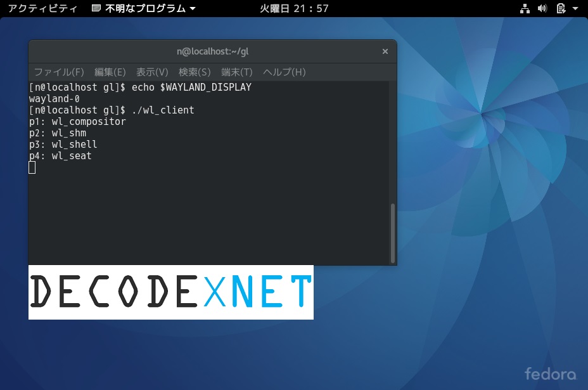588x390 pixels.
Task: Open the ファイル(F) menu
Action: (x=59, y=72)
